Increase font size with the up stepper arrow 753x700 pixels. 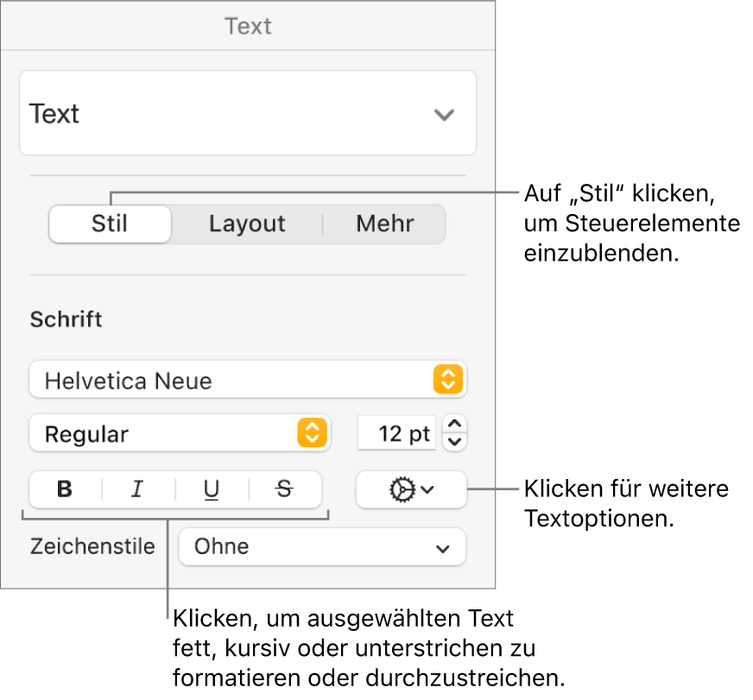(x=457, y=424)
